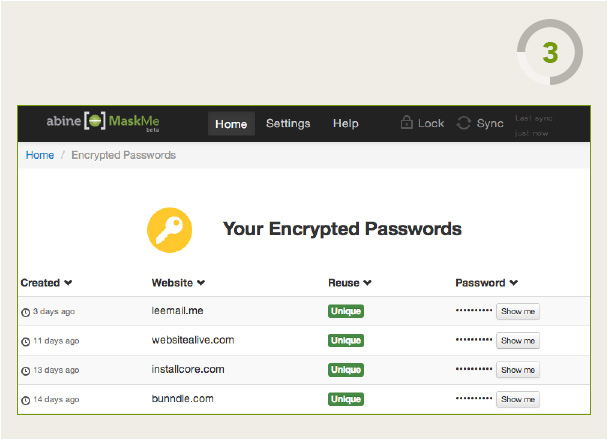Click the Unique badge for leemail.me
Image resolution: width=608 pixels, height=440 pixels.
click(x=346, y=311)
